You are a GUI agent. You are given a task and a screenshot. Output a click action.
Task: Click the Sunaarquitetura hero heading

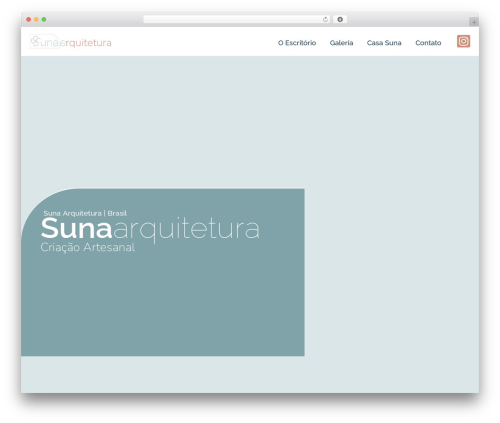[x=150, y=229]
